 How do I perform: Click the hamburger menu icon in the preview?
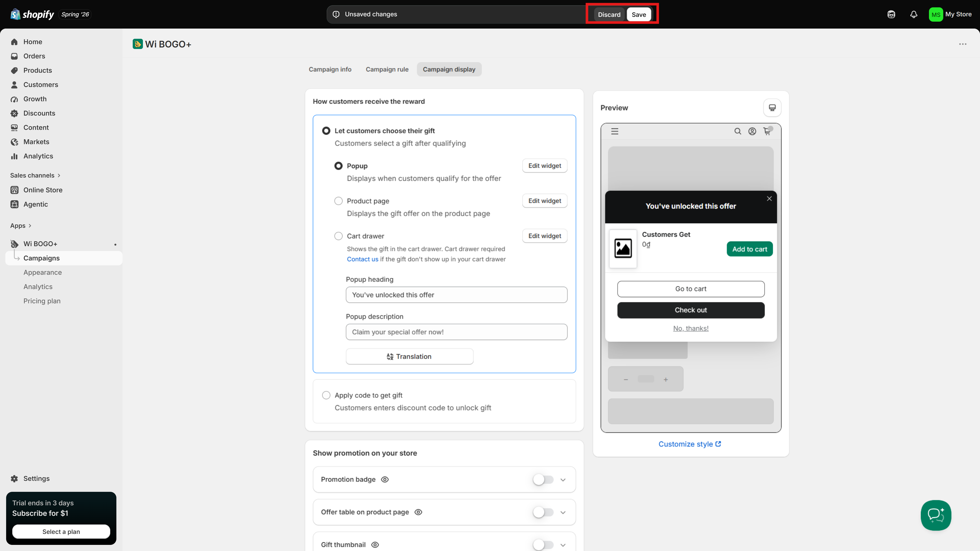tap(615, 131)
